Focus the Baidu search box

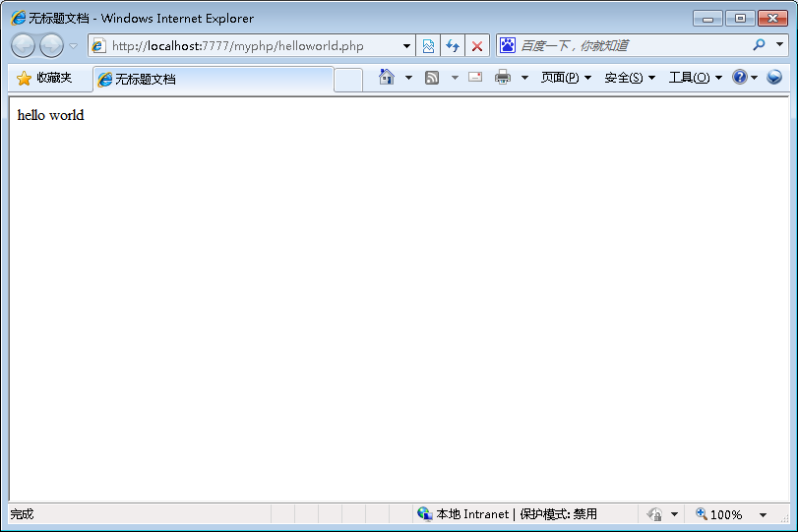(631, 46)
